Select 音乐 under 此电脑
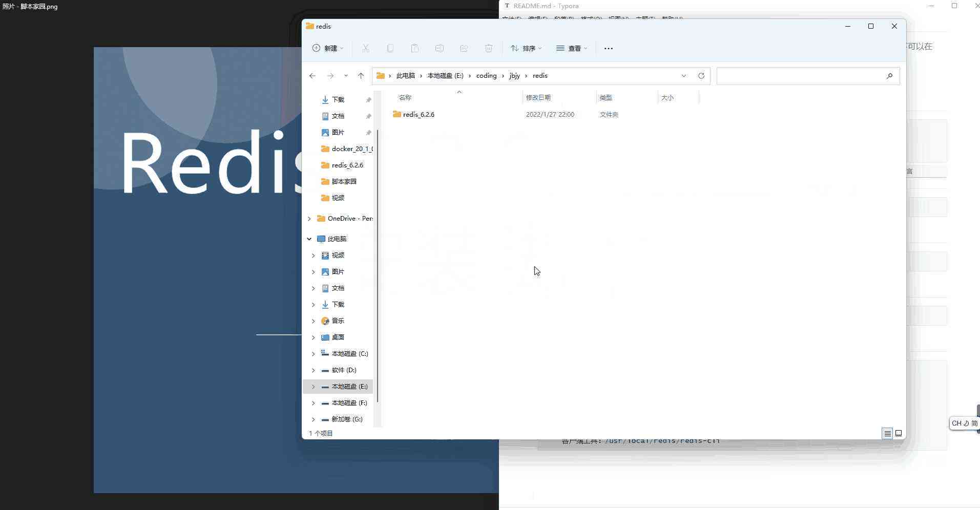980x510 pixels. coord(338,321)
